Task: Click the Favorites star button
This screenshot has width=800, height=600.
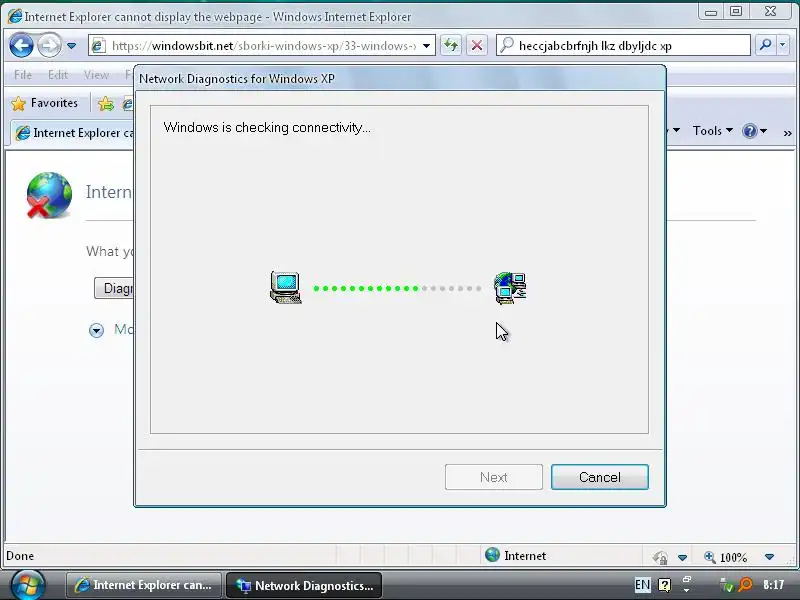Action: tap(45, 103)
